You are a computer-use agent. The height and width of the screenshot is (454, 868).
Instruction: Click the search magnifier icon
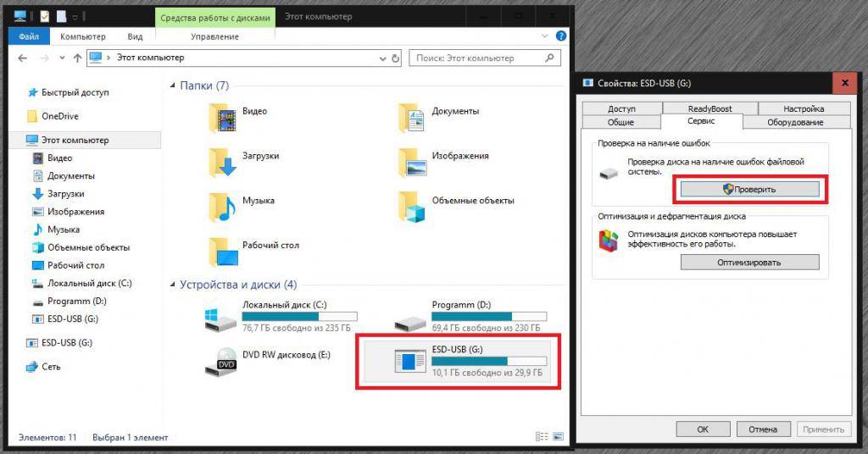pyautogui.click(x=549, y=58)
